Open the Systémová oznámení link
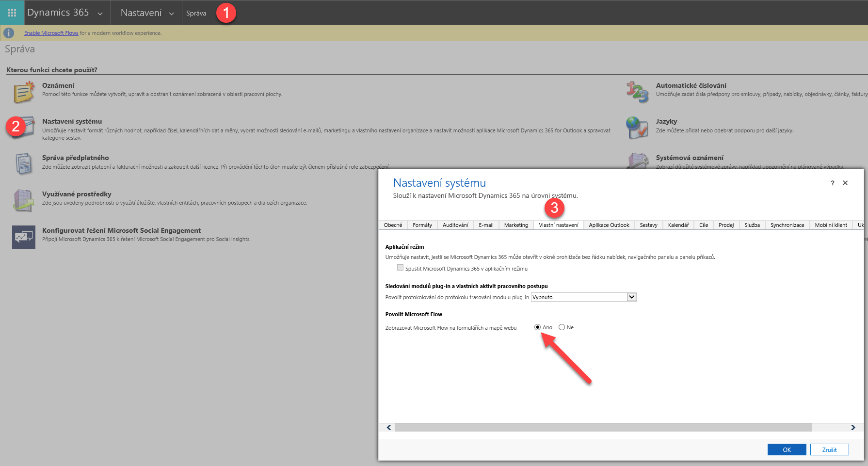Image resolution: width=868 pixels, height=466 pixels. click(x=690, y=158)
